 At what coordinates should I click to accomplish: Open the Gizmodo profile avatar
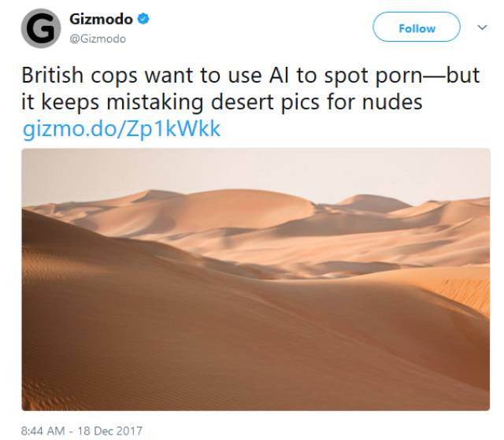[x=41, y=28]
